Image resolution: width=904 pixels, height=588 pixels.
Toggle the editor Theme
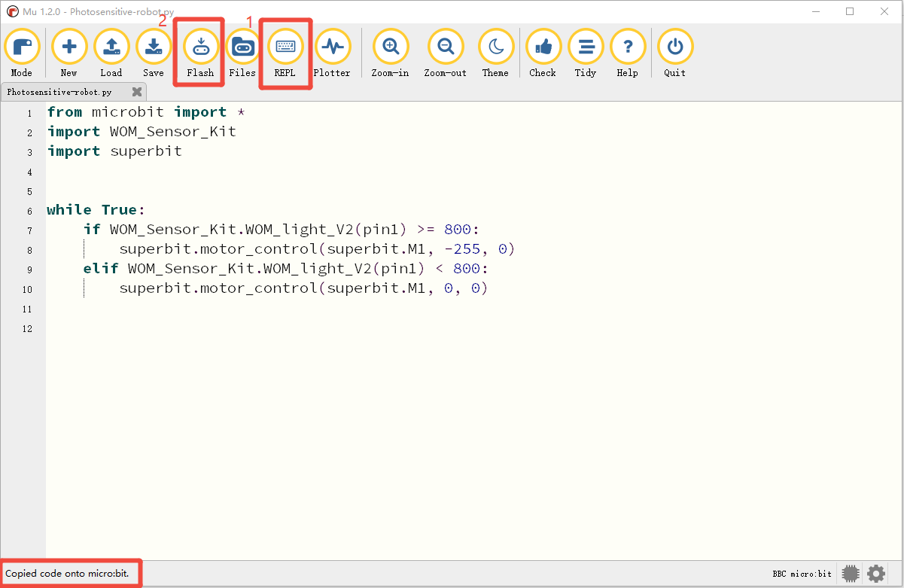495,53
